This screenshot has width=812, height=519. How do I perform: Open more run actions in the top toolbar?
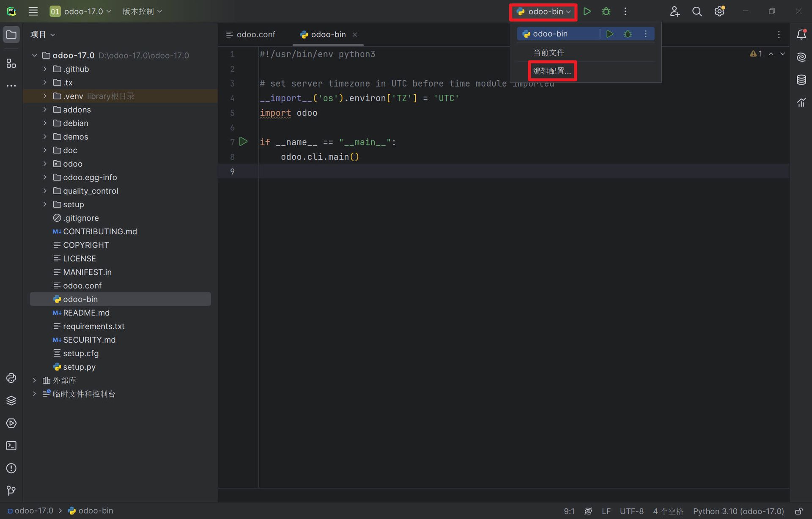(x=625, y=11)
